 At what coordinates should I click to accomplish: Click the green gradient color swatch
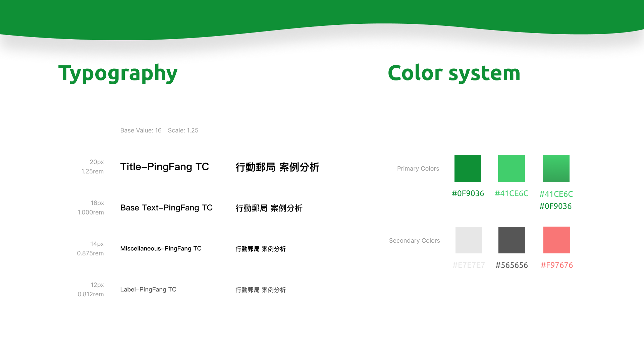pyautogui.click(x=556, y=168)
